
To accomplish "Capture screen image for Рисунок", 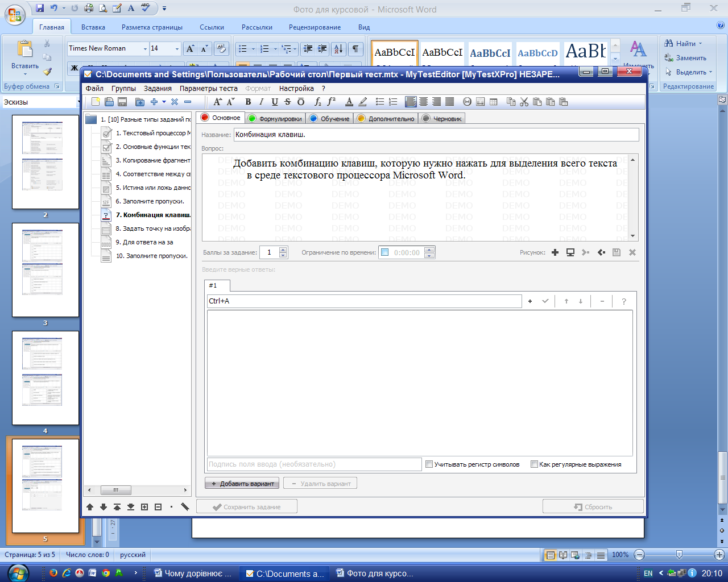I will point(570,252).
